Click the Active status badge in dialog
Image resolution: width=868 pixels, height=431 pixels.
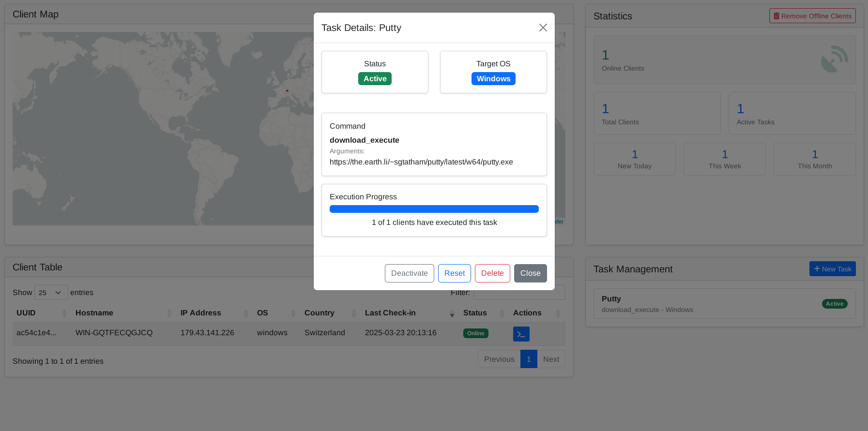(x=375, y=79)
